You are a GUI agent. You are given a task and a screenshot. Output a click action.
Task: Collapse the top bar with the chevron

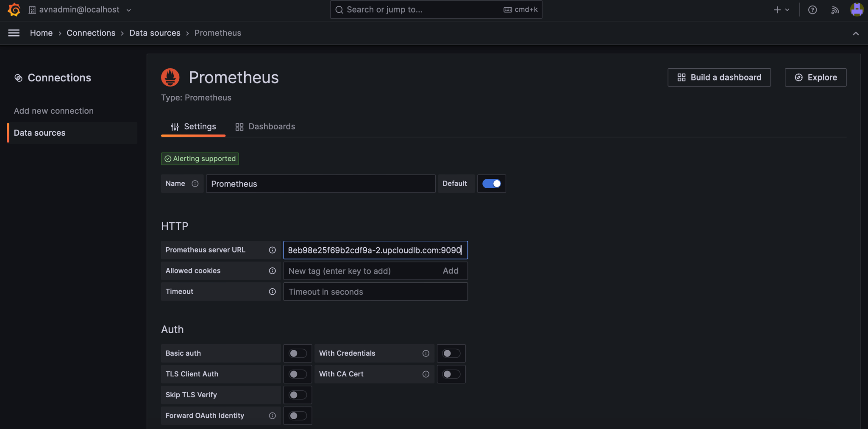pyautogui.click(x=856, y=33)
